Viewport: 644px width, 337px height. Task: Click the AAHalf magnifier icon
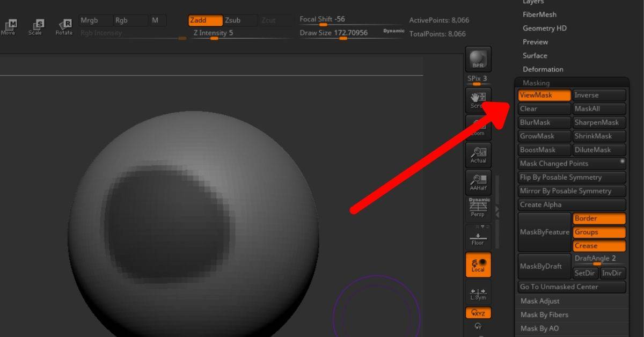click(x=478, y=182)
